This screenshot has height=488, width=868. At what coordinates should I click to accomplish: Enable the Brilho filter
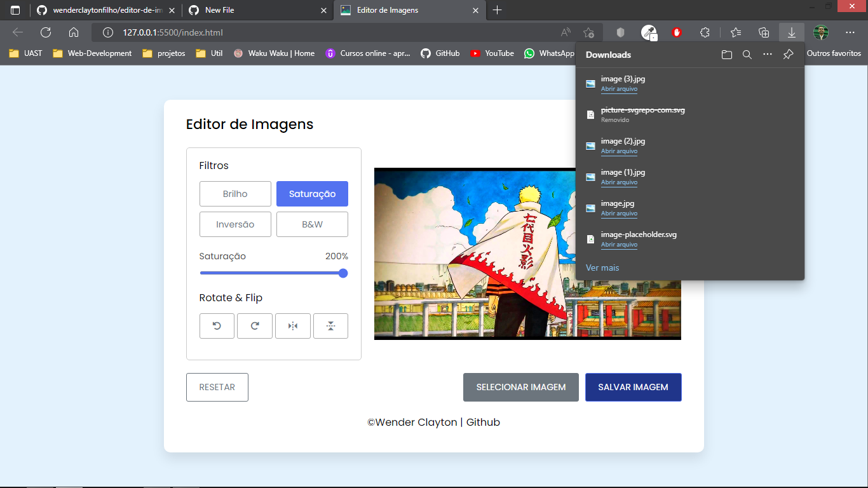[x=235, y=193]
